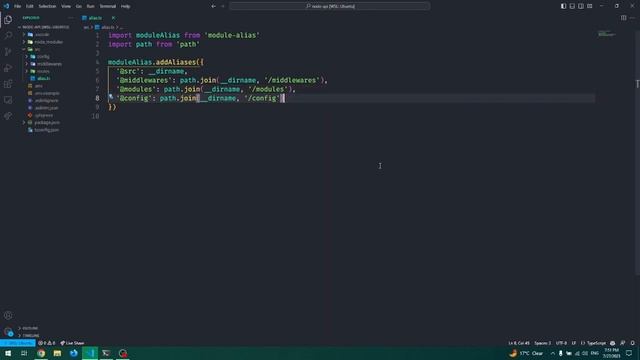Change file encoding via UTF-8

[x=561, y=343]
